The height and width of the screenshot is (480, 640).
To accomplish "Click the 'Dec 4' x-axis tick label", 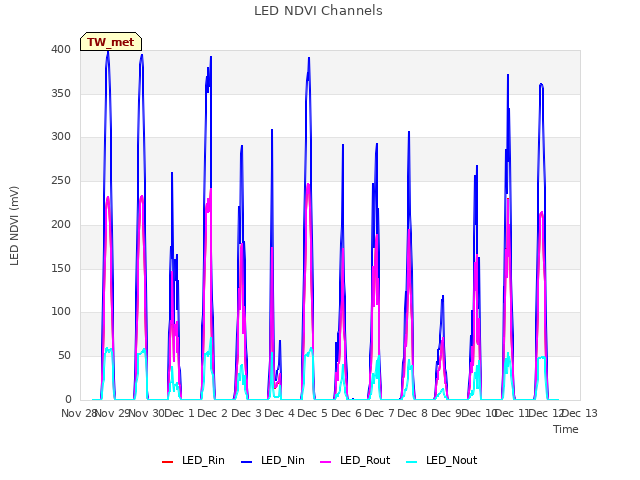I will (x=279, y=413).
